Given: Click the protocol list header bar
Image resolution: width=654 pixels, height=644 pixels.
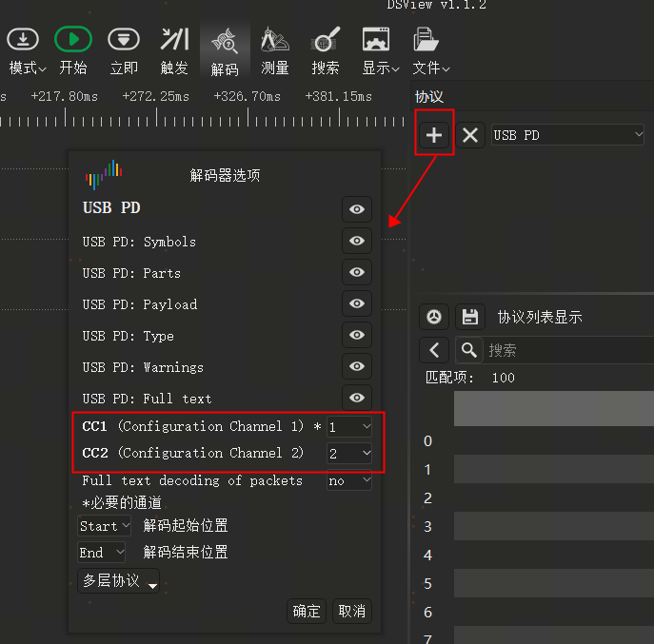Looking at the screenshot, I should [554, 408].
